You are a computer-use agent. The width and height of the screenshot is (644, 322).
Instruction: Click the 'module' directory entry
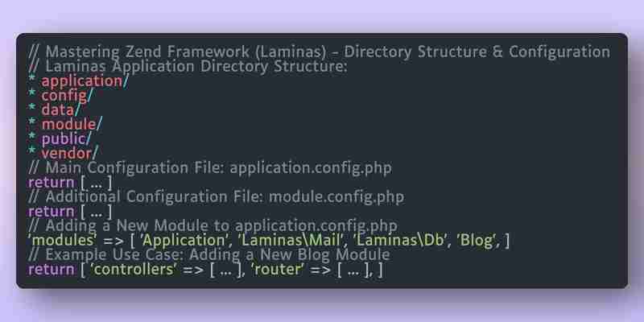pos(68,124)
